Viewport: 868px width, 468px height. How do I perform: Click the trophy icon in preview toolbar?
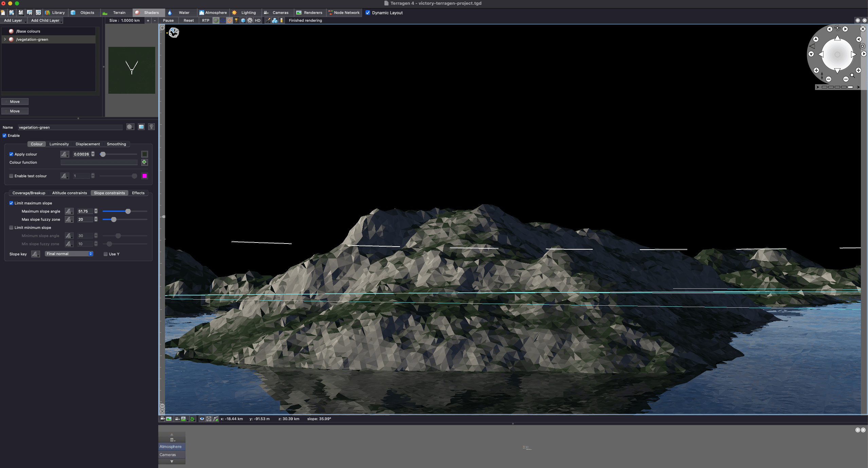point(236,20)
